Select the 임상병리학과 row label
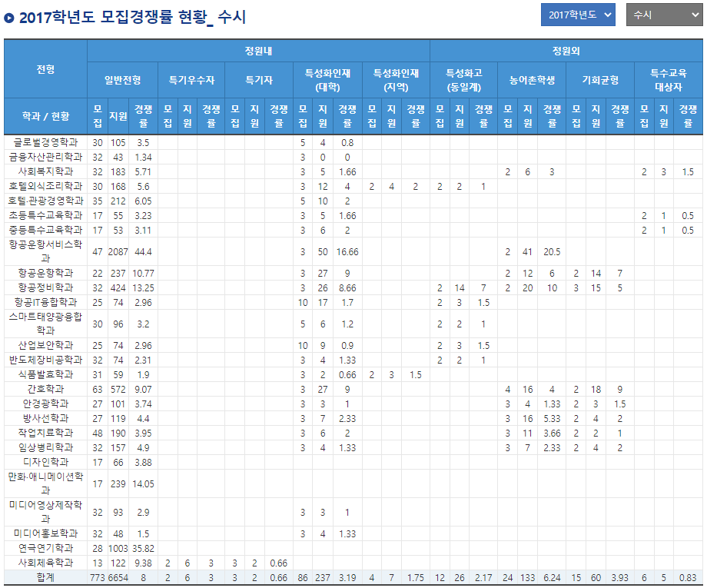Viewport: 707px width, 588px height. [45, 447]
